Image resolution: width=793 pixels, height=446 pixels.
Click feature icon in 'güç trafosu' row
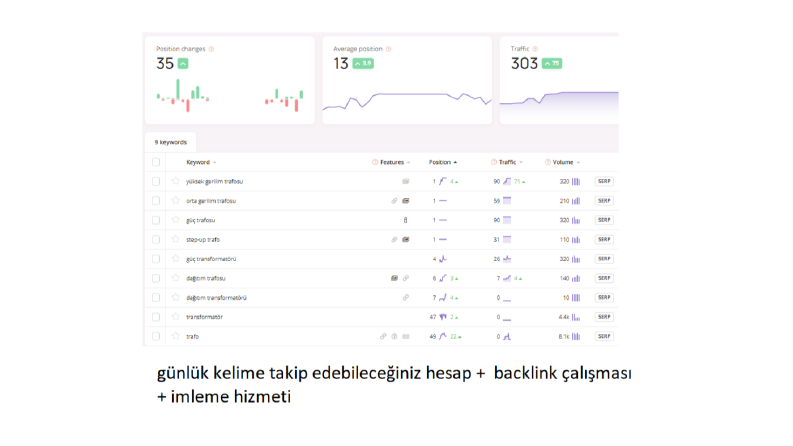pos(405,220)
